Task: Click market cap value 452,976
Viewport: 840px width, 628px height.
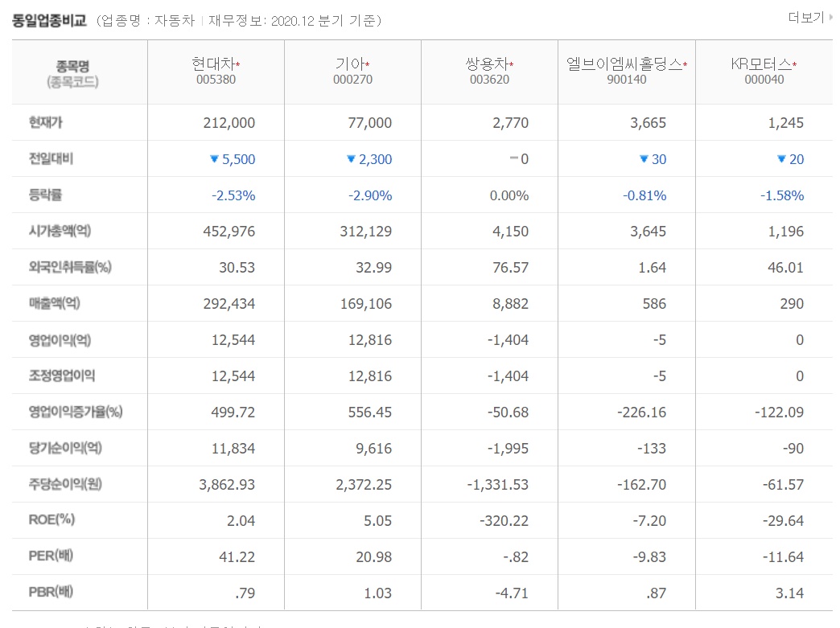Action: click(229, 232)
